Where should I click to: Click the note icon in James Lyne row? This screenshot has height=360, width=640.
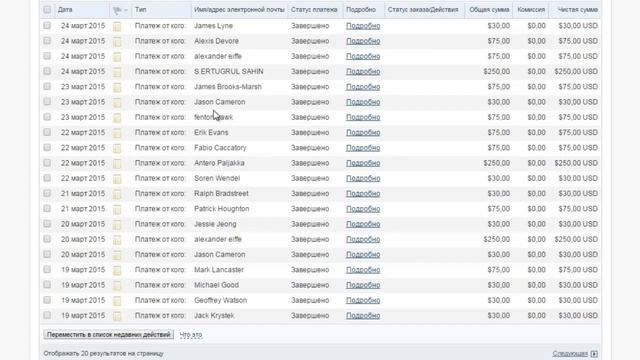coord(117,27)
